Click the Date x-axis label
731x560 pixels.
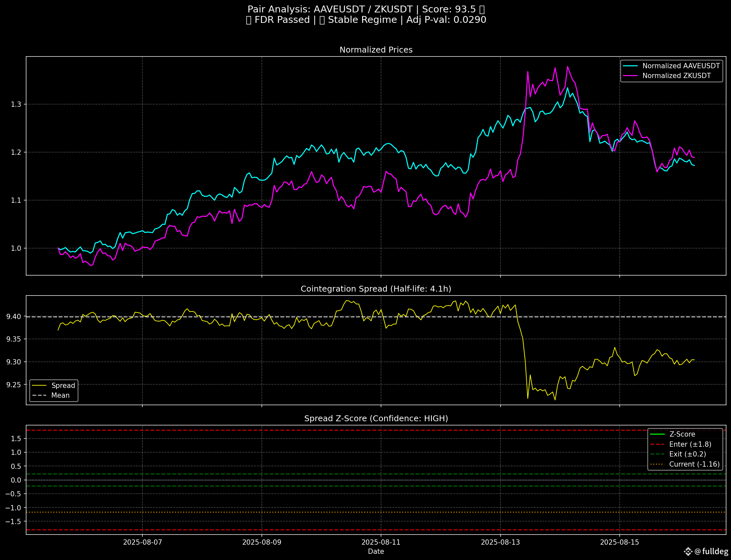376,552
